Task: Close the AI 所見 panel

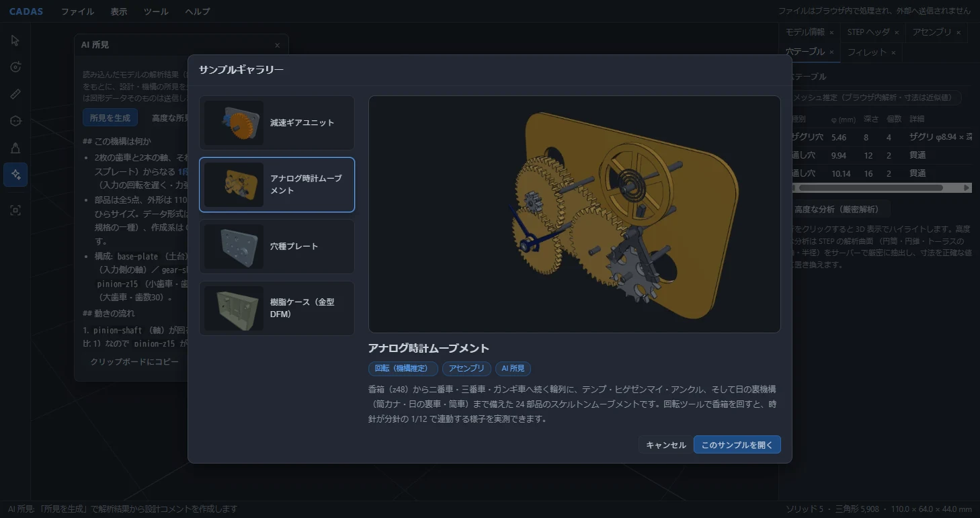Action: (x=277, y=45)
